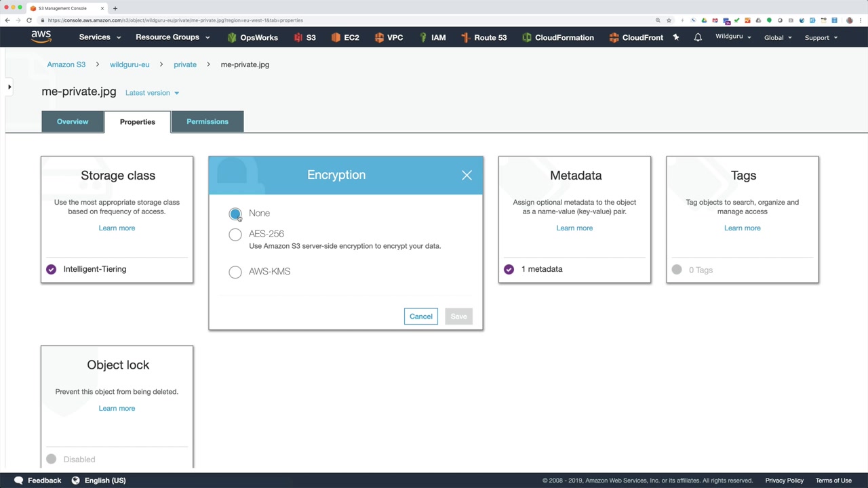The height and width of the screenshot is (488, 868).
Task: Select the Properties tab
Action: (138, 122)
